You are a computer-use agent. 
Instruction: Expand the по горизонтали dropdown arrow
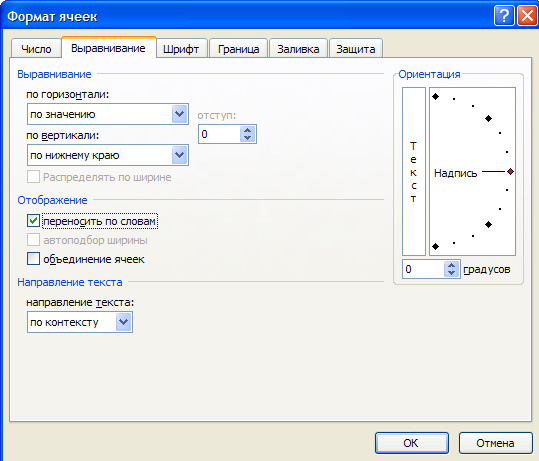[179, 114]
